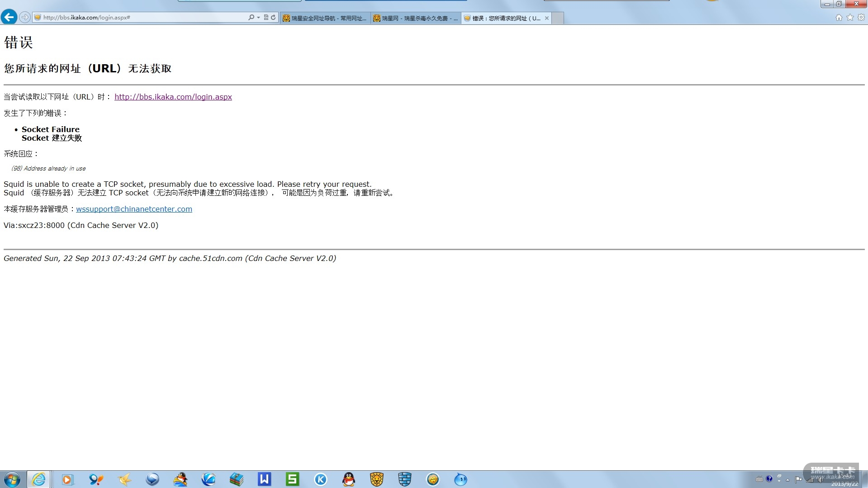Open the browser Home page icon
868x488 pixels.
point(839,17)
